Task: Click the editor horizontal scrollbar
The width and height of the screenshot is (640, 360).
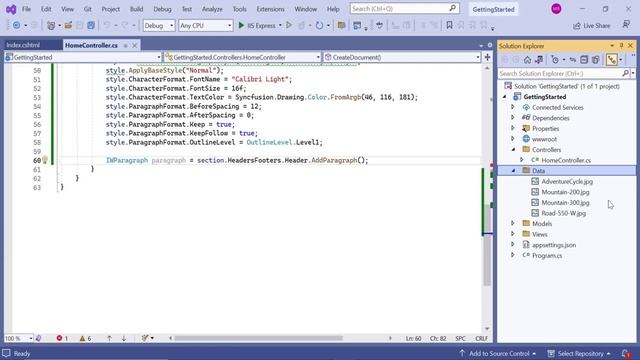Action: tap(258, 338)
